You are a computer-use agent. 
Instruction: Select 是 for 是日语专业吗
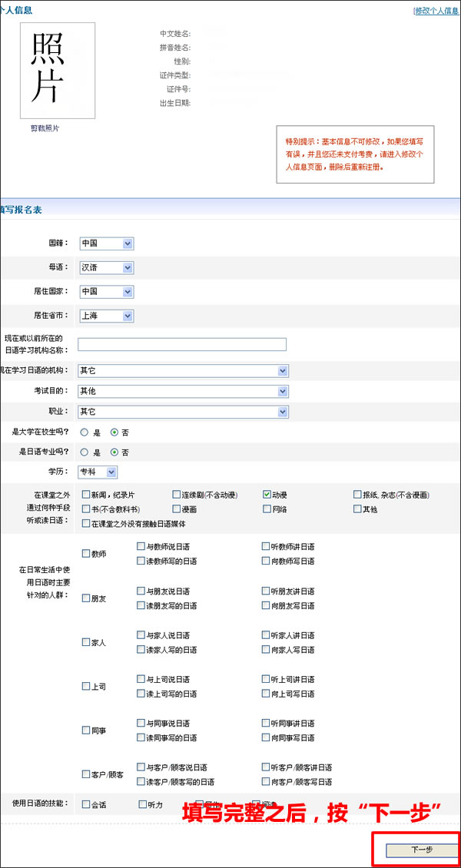pos(85,452)
